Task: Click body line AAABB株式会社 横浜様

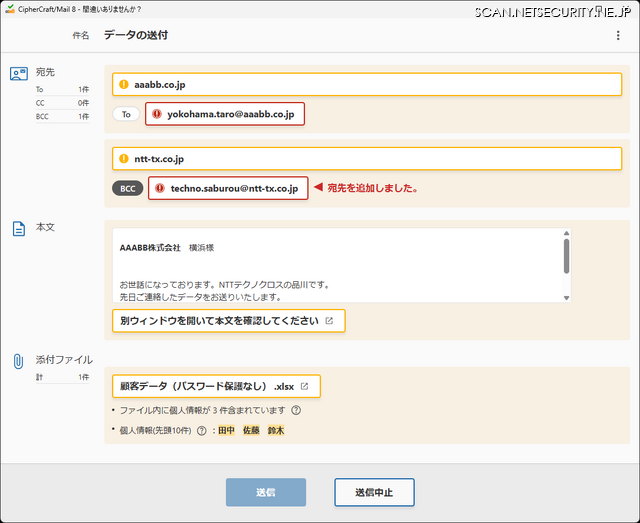Action: 167,248
